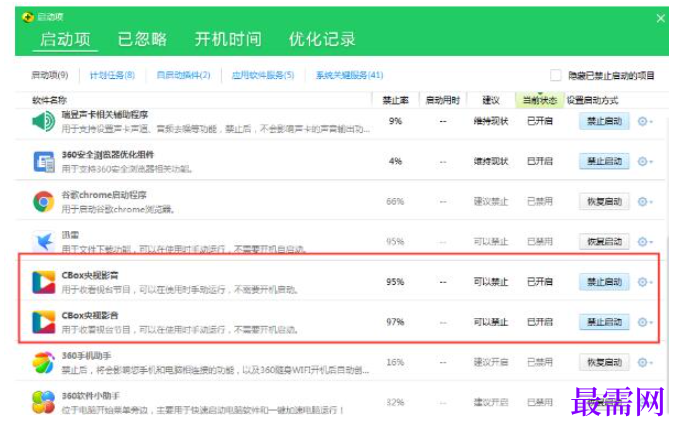
Task: Click the 已开启 status in the 瑞昱声卡 row
Action: click(540, 121)
